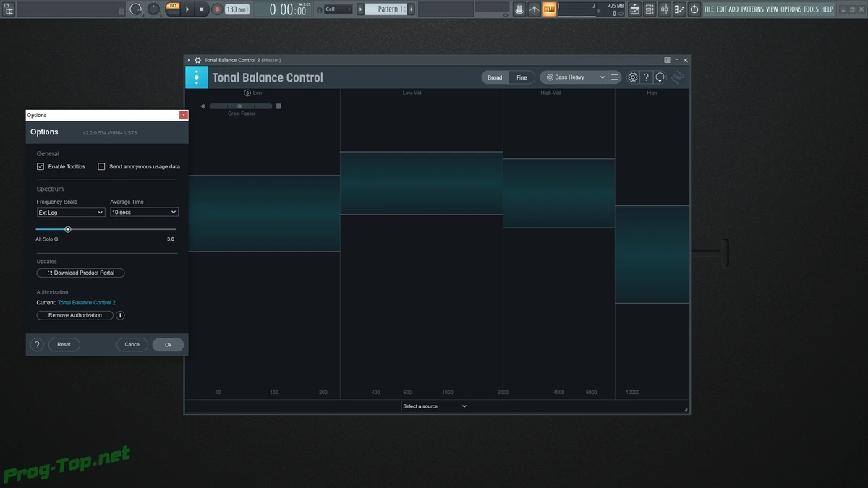Click the detach grid icon in plugin title bar
This screenshot has width=868, height=488.
pos(667,60)
